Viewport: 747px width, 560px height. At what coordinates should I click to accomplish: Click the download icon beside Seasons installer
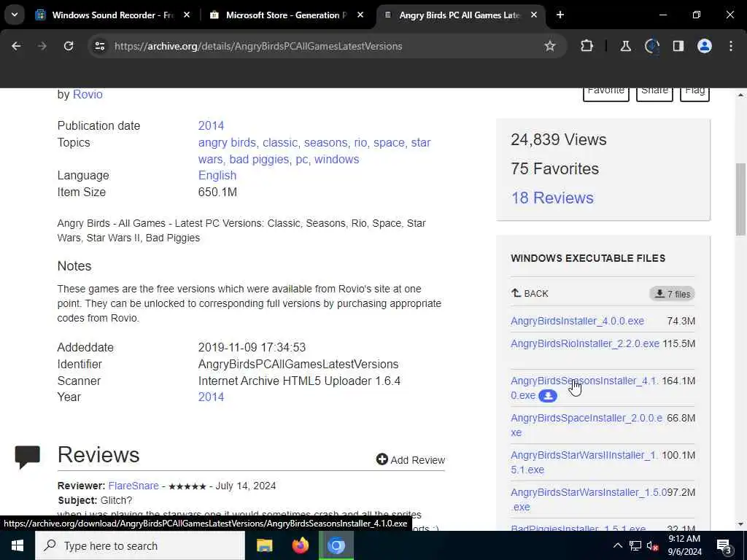click(x=548, y=396)
